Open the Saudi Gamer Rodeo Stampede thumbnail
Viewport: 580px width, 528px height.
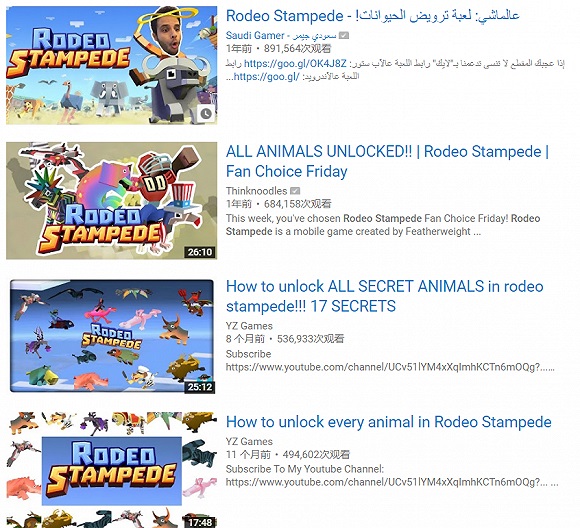[x=111, y=65]
